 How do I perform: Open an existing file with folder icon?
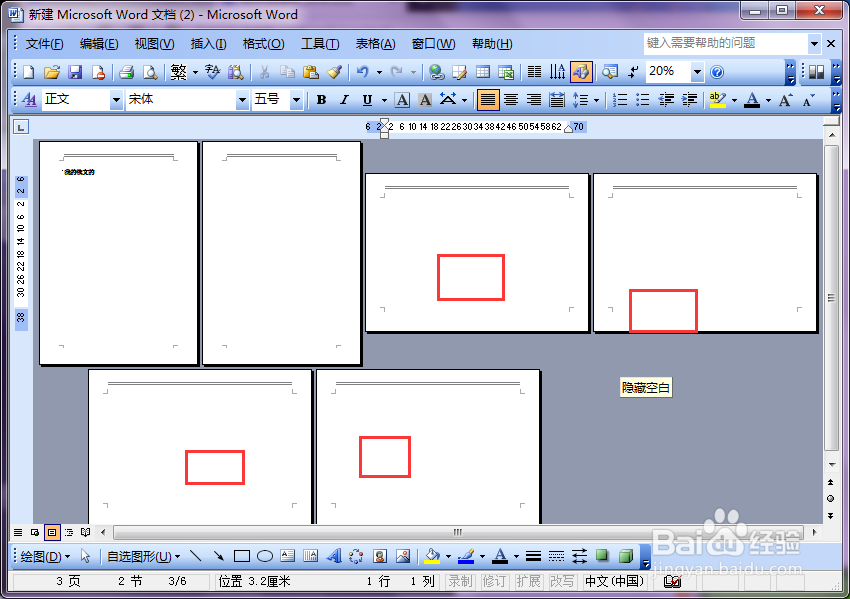[52, 72]
